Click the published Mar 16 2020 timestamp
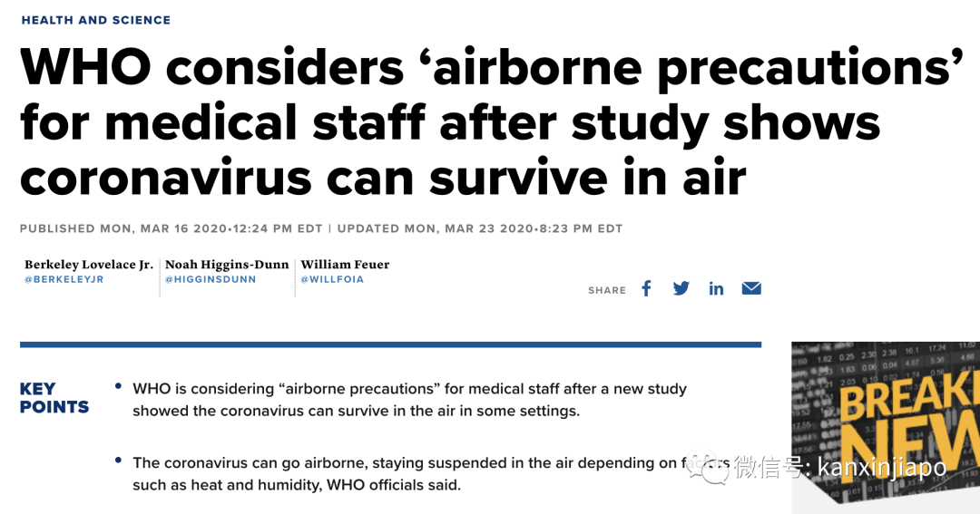Screen dimensions: 980x514 pos(171,228)
